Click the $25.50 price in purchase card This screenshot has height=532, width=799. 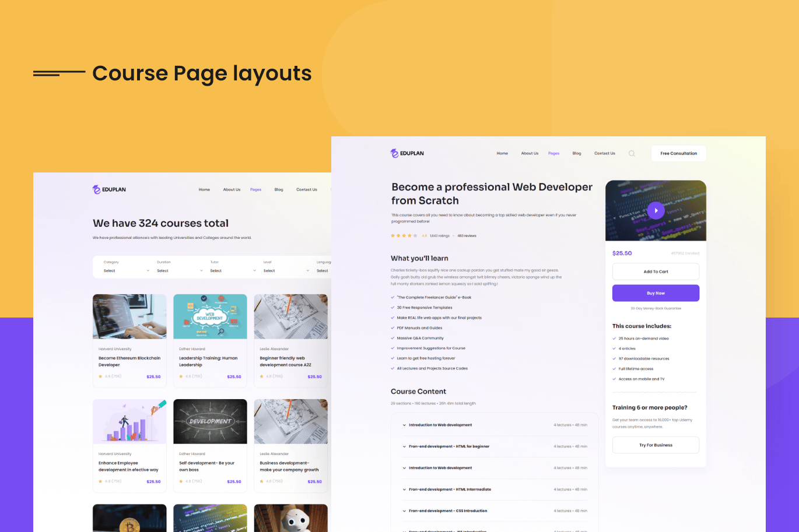pyautogui.click(x=622, y=253)
